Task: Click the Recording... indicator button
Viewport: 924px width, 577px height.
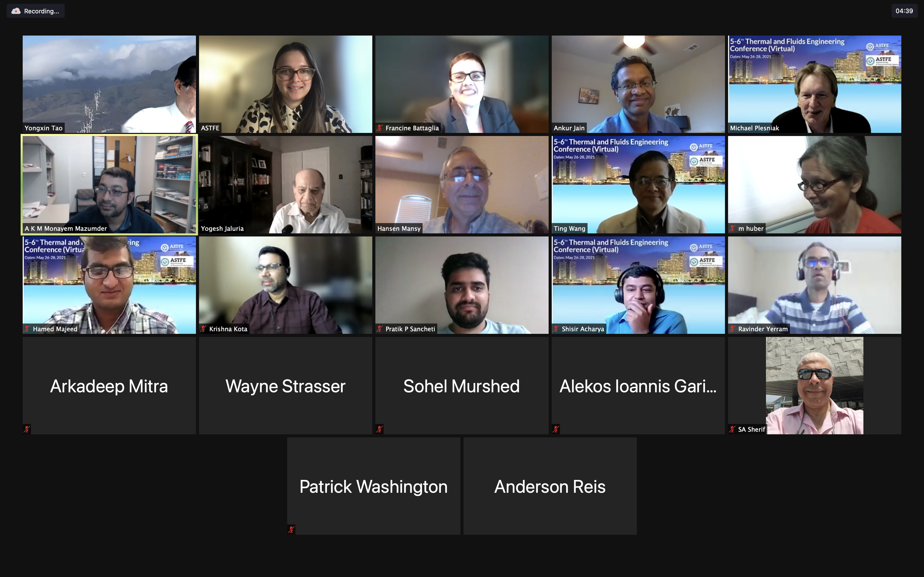Action: [x=36, y=11]
